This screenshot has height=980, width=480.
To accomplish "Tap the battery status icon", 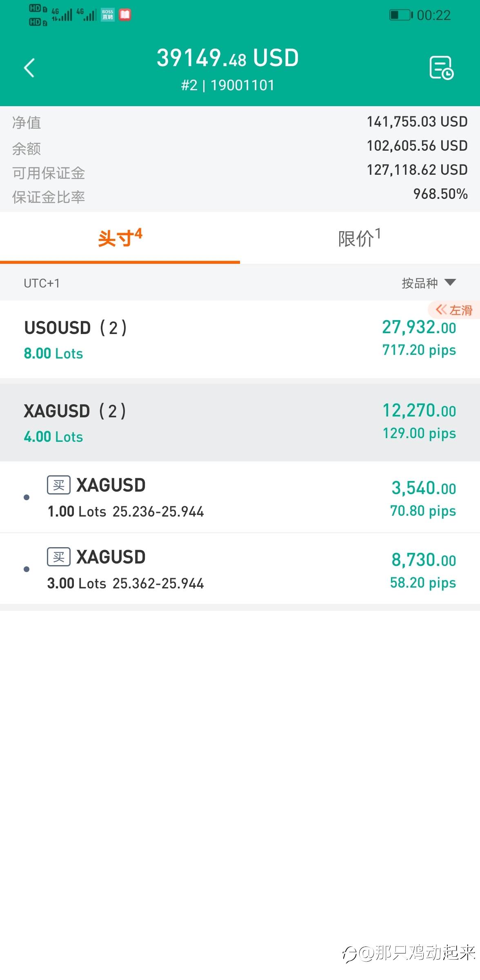I will [x=400, y=15].
